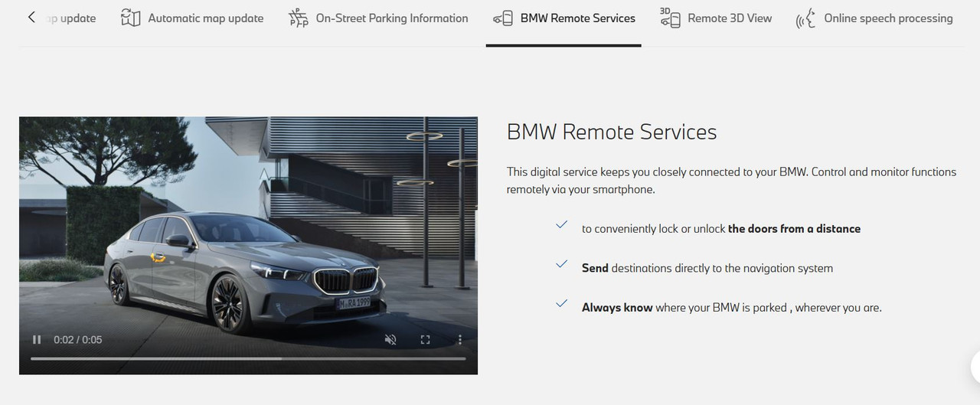The width and height of the screenshot is (980, 405).
Task: Unmute the video audio
Action: (390, 339)
